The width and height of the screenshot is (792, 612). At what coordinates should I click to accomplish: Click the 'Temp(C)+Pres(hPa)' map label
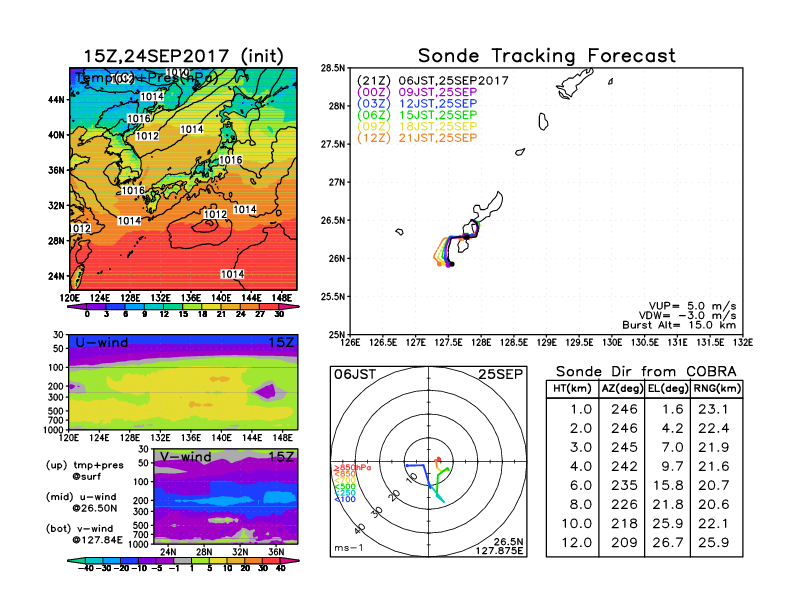tap(147, 78)
